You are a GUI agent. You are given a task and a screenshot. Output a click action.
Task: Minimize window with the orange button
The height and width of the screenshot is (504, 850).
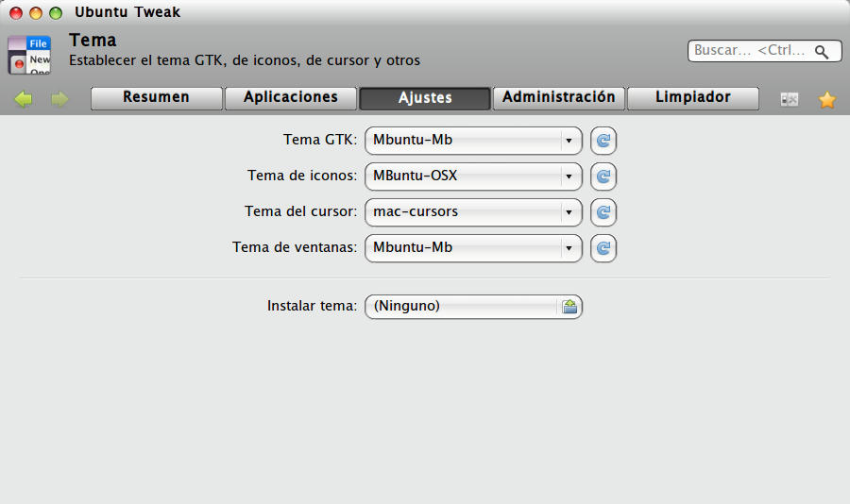coord(36,13)
